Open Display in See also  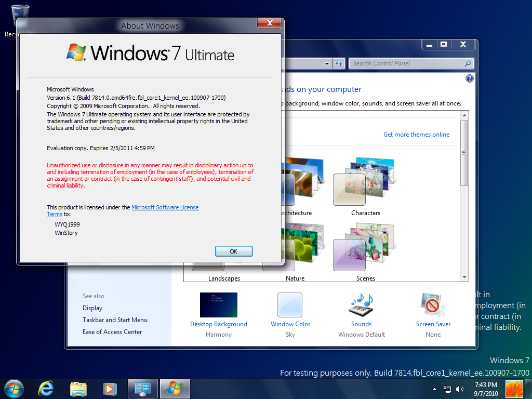tap(92, 308)
